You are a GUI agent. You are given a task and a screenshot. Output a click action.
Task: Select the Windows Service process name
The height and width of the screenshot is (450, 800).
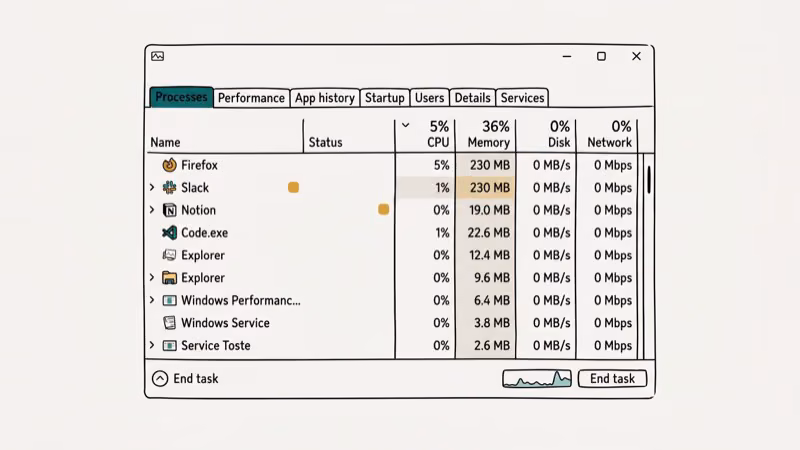point(226,322)
